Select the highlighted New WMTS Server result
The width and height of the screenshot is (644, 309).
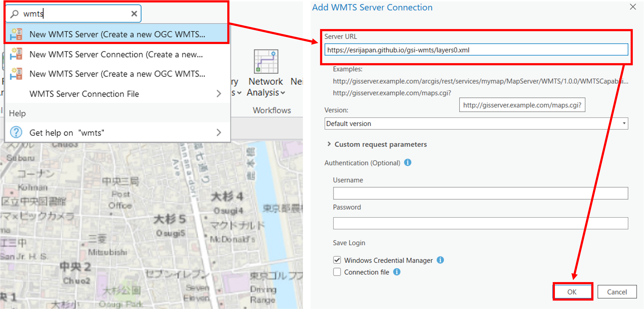117,34
